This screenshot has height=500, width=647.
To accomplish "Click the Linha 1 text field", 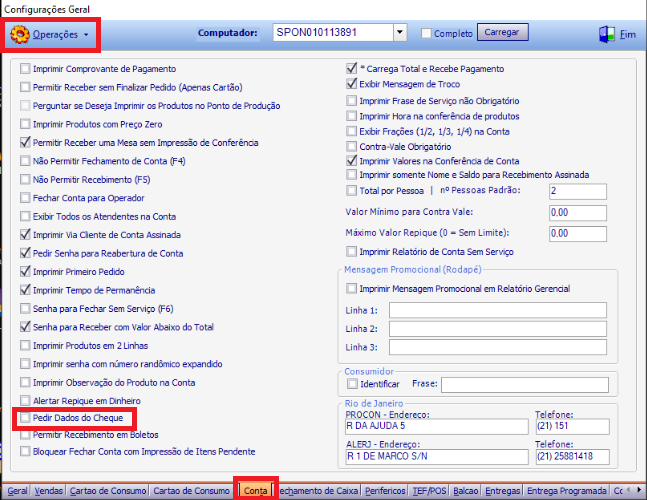I will pos(498,310).
